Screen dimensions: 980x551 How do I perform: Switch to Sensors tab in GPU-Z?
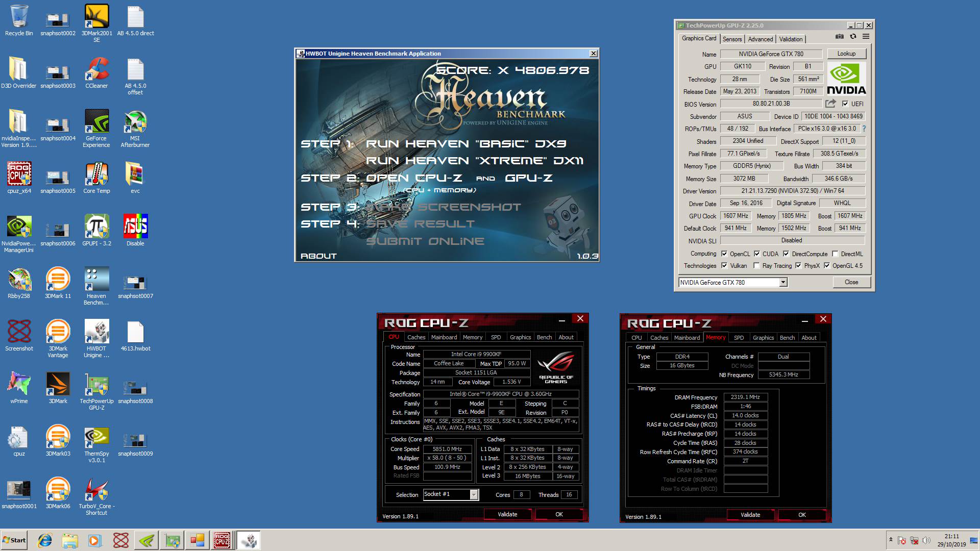click(x=732, y=39)
